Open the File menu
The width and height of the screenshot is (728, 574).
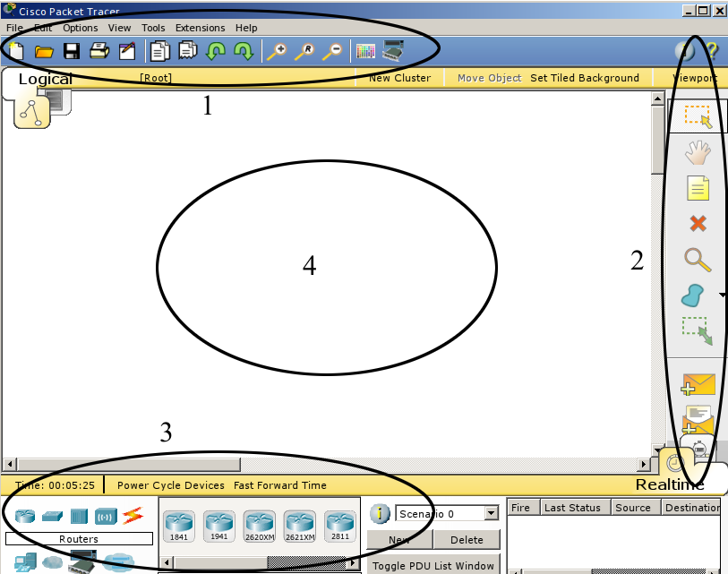coord(15,28)
